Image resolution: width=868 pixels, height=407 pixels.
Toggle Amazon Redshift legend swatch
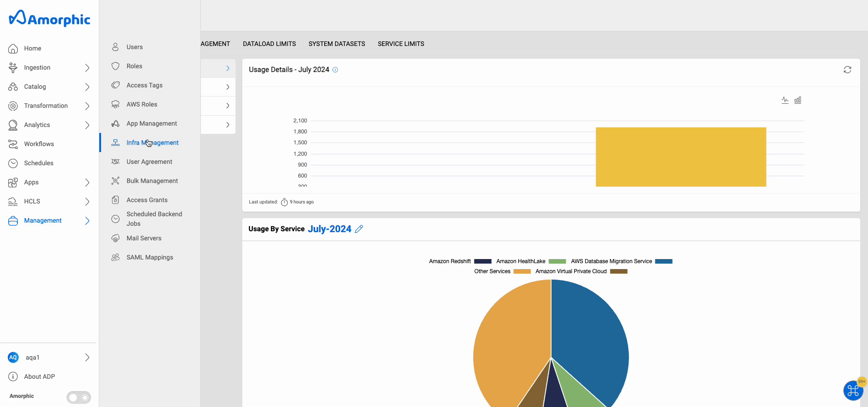tap(483, 261)
